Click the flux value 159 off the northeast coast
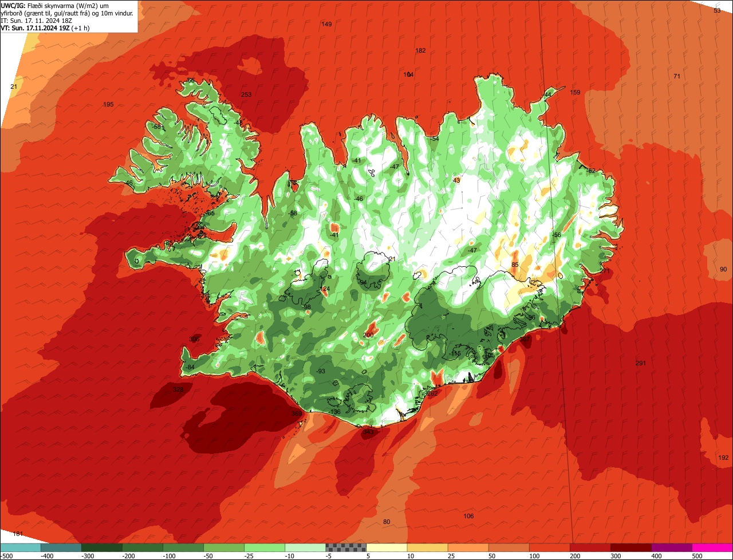Screen dimensions: 733x560 [x=576, y=92]
